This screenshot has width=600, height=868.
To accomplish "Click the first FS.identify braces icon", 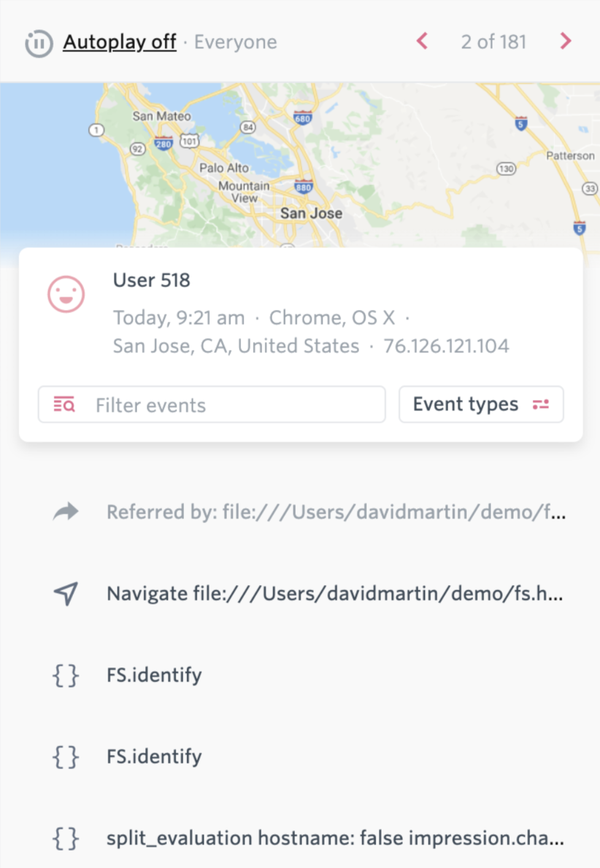I will [x=66, y=675].
